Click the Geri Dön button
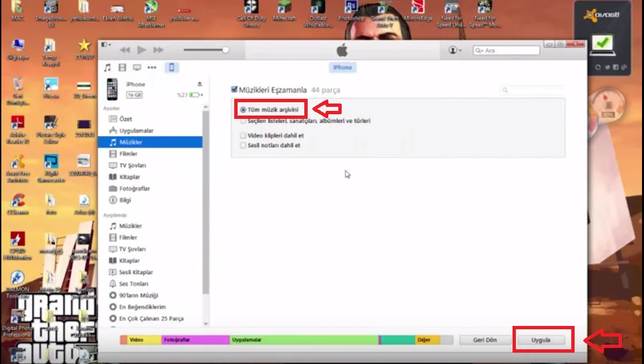 485,340
